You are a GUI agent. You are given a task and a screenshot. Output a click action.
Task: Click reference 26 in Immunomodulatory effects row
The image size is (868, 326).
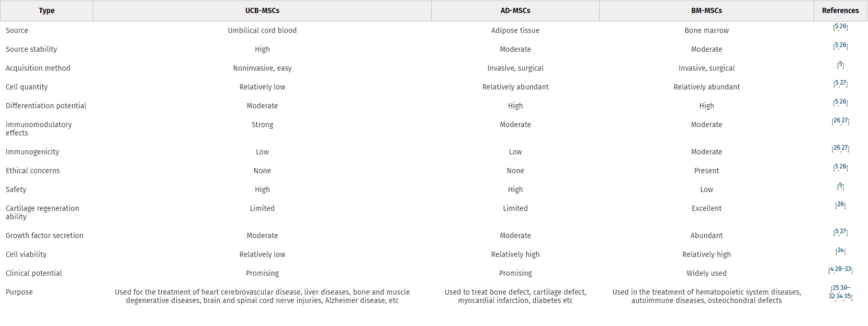click(837, 121)
